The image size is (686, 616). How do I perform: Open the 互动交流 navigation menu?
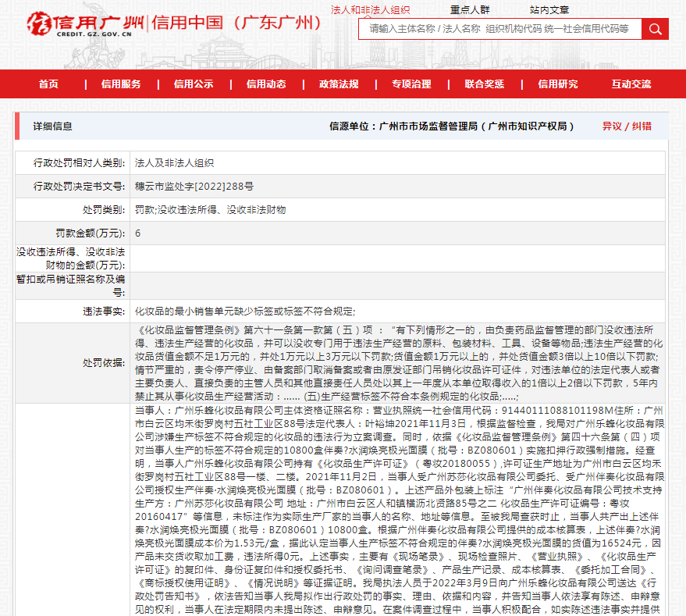[x=631, y=84]
